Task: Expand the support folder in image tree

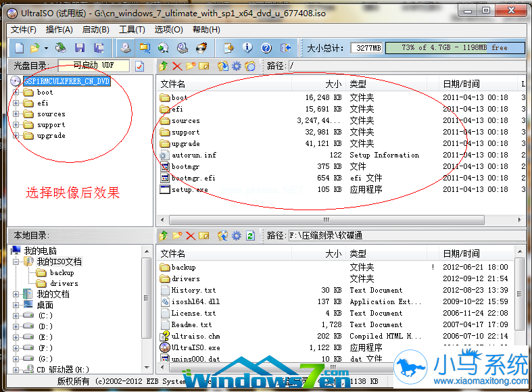Action: tap(16, 125)
